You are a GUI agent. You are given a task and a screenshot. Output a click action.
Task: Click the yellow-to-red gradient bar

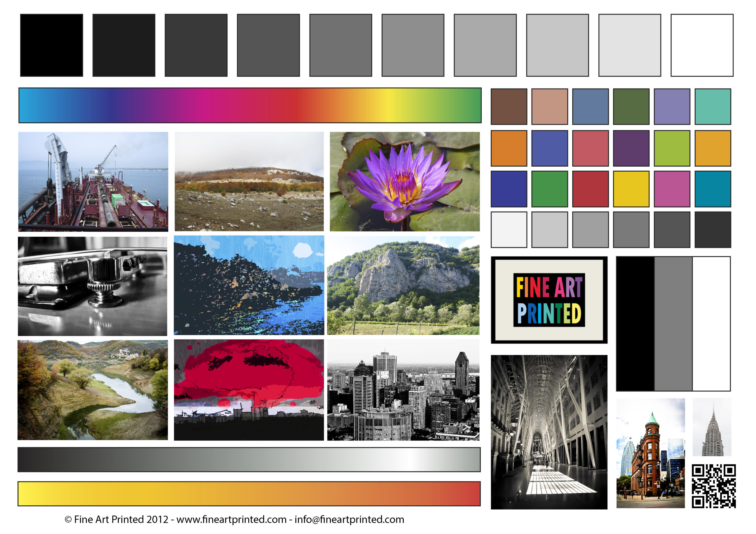tap(249, 494)
